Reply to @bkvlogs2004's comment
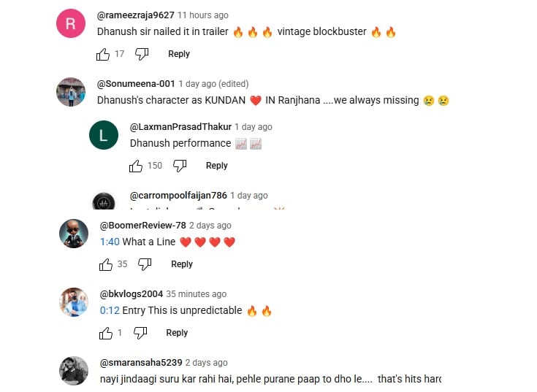Screen dimensions: 537x392 (177, 332)
